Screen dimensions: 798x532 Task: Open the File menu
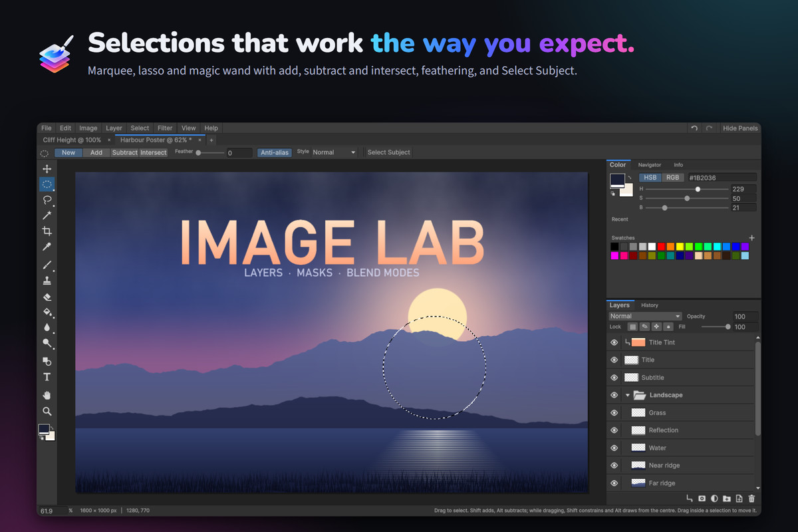47,128
